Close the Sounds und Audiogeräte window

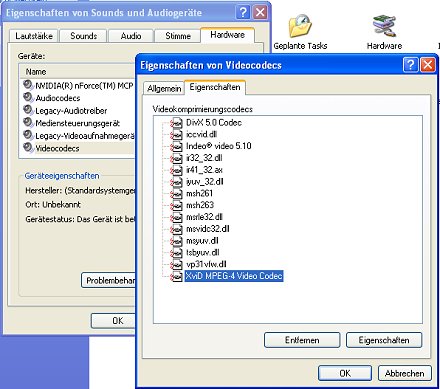point(260,12)
